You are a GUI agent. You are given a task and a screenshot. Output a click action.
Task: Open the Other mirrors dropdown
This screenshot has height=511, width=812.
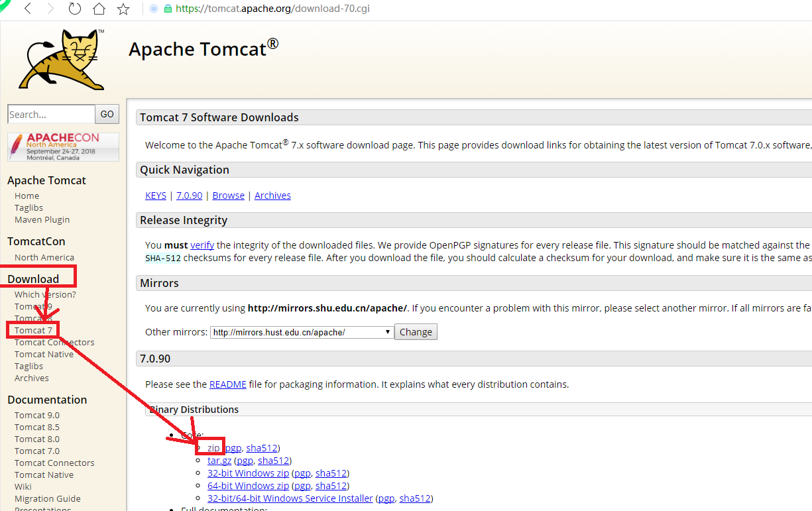pyautogui.click(x=302, y=332)
